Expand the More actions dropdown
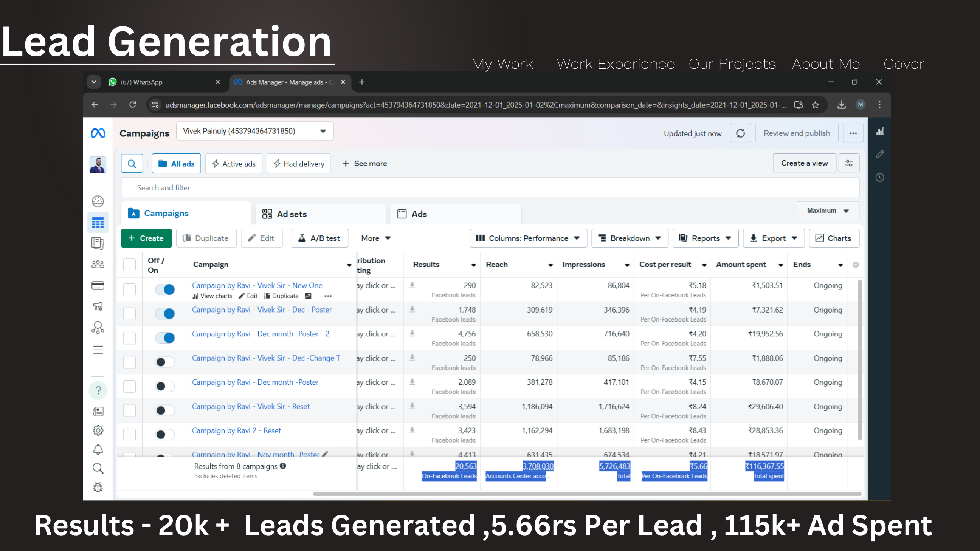Screen dimensions: 980x551 pos(375,238)
